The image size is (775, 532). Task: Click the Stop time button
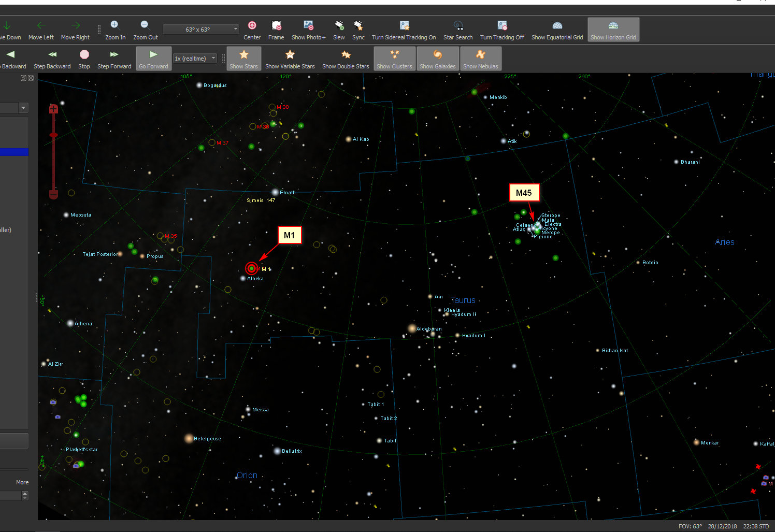point(84,59)
